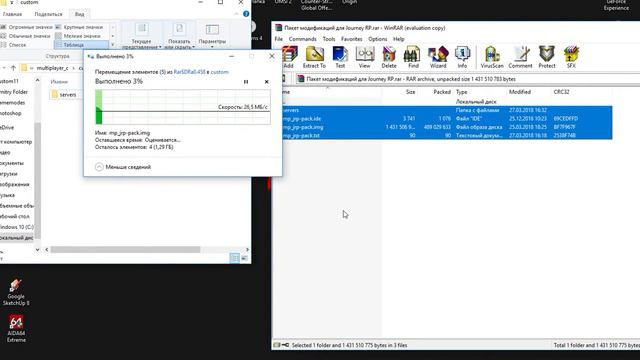Switch to details view icon at bottom

234,258
